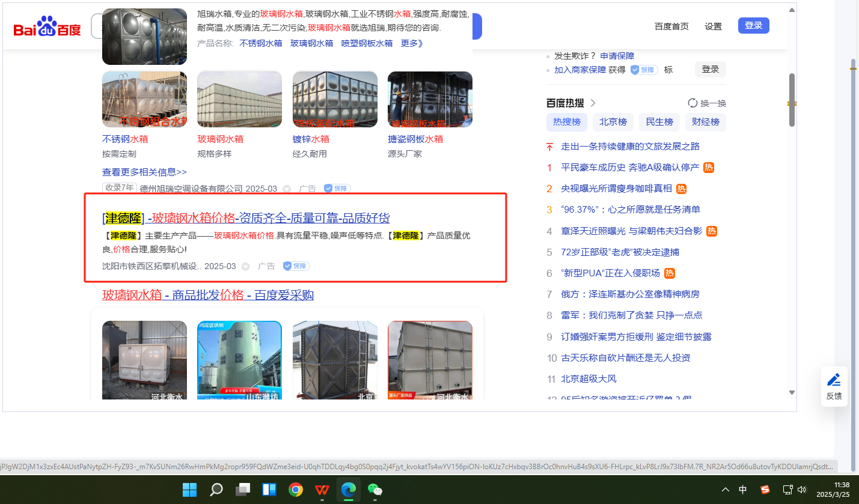
Task: Click the page scrollbar down arrow
Action: [792, 393]
